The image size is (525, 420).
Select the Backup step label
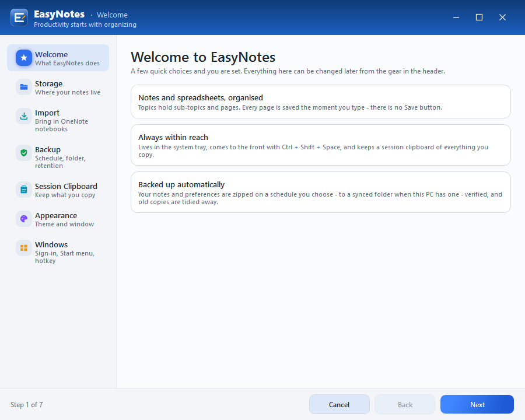coord(48,150)
